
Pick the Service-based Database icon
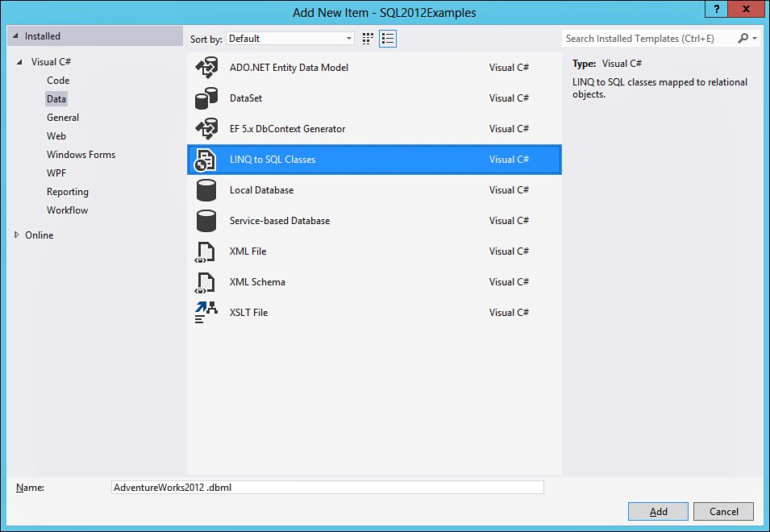point(206,221)
